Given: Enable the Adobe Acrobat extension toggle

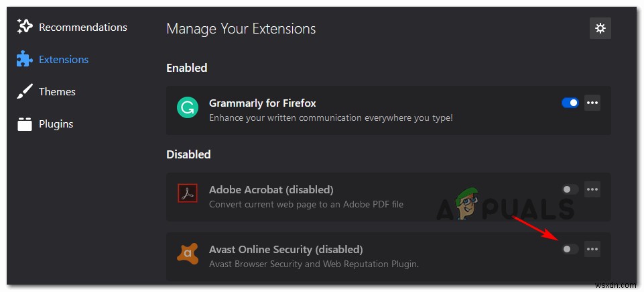Looking at the screenshot, I should coord(570,189).
